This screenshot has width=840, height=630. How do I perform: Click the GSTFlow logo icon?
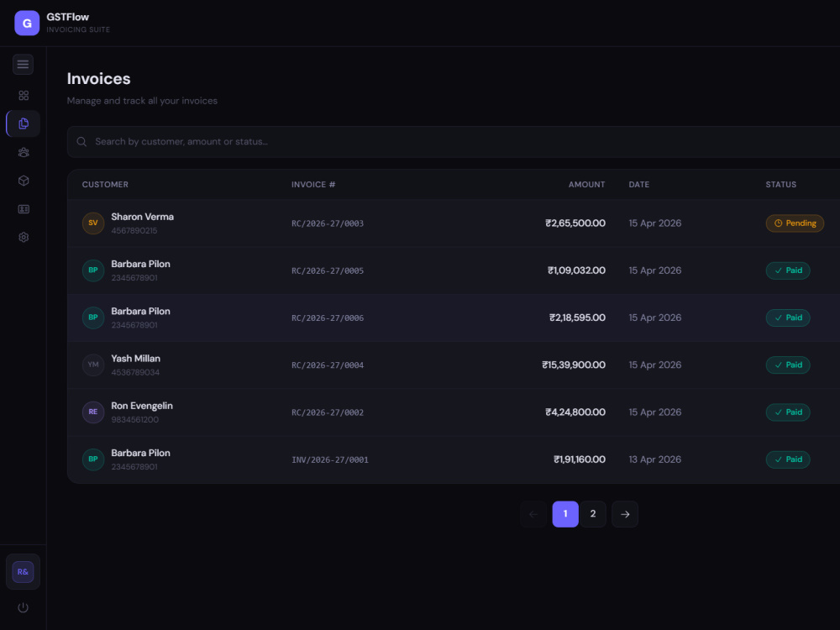click(27, 23)
